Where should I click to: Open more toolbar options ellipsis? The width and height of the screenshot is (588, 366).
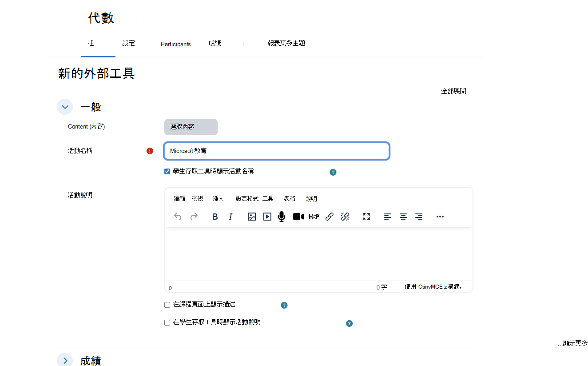pyautogui.click(x=440, y=217)
